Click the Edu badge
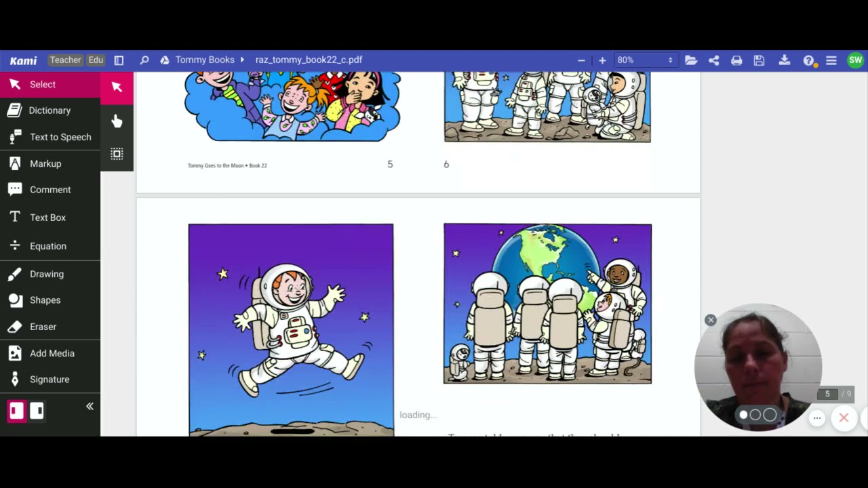The image size is (868, 488). point(96,60)
